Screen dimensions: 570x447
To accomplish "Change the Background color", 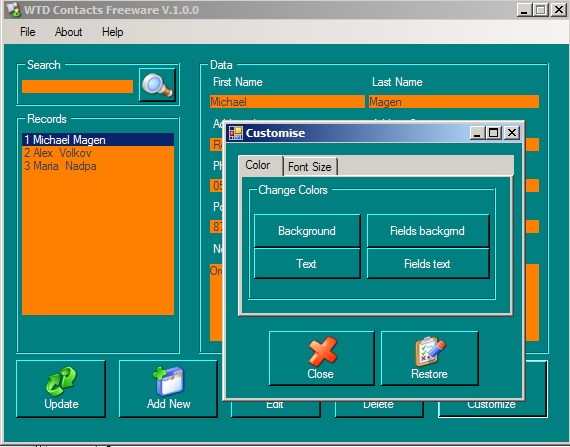I will click(307, 231).
